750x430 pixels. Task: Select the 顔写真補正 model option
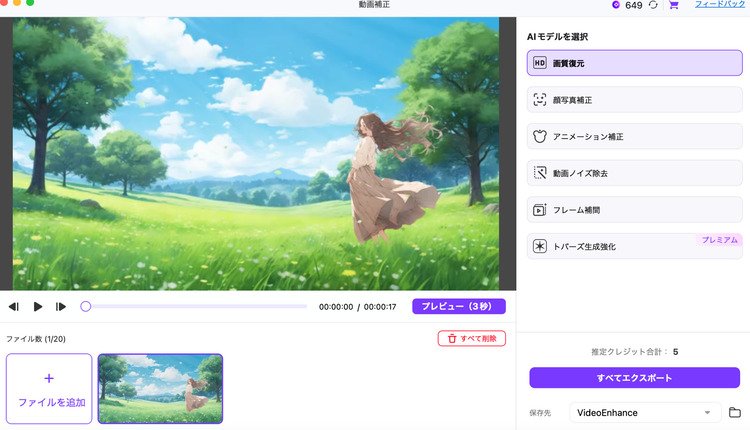(634, 99)
